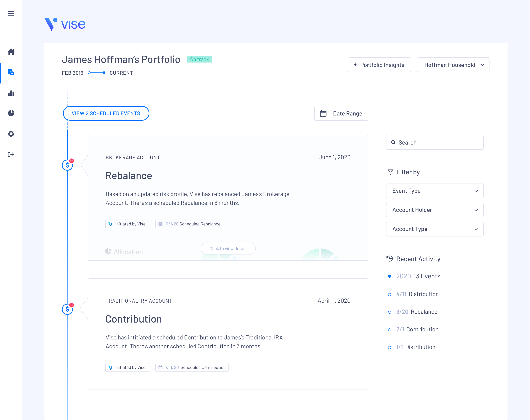Viewport: 530px width, 420px height.
Task: Click the June 1, 2020 date
Action: click(x=334, y=157)
